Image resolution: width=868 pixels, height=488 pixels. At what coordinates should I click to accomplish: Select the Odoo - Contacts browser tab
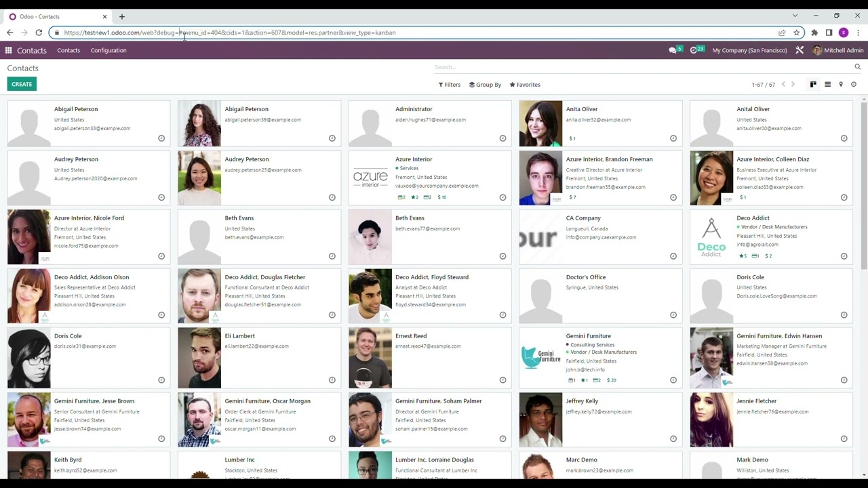58,16
